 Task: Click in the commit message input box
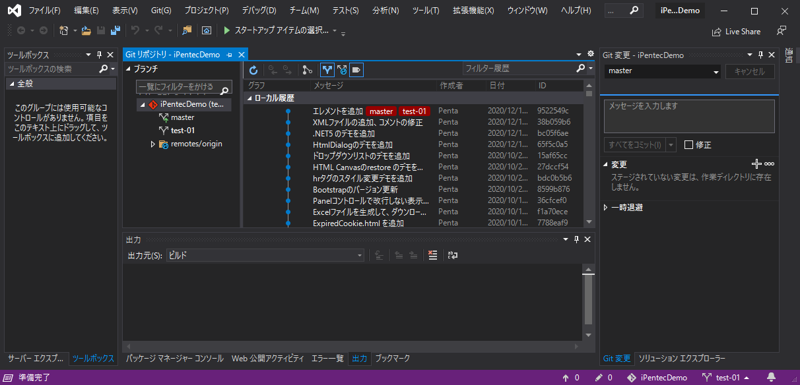pyautogui.click(x=689, y=116)
